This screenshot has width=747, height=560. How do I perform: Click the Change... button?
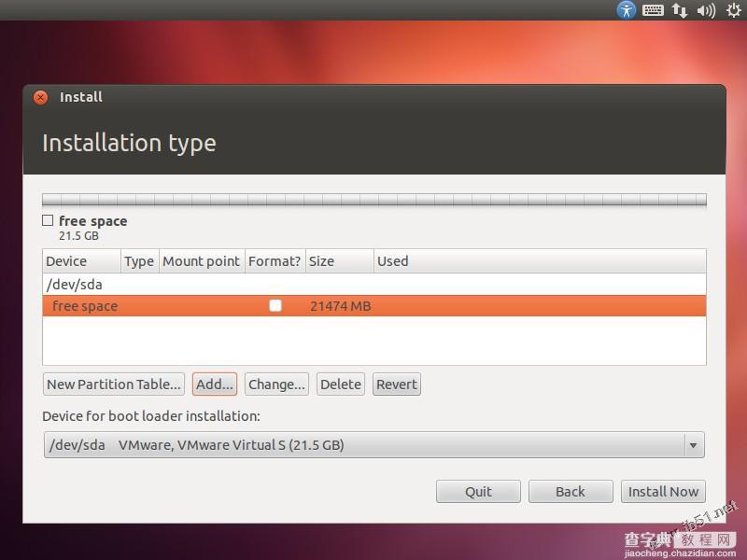pos(276,385)
